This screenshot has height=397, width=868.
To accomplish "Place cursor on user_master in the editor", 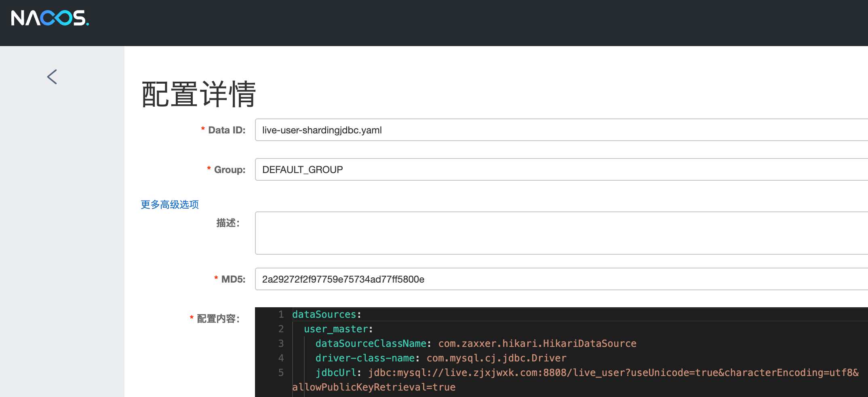I will pos(336,329).
